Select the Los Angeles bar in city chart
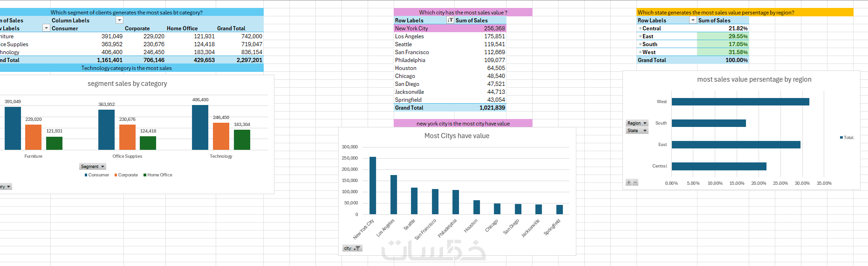This screenshot has height=266, width=868. [x=394, y=195]
